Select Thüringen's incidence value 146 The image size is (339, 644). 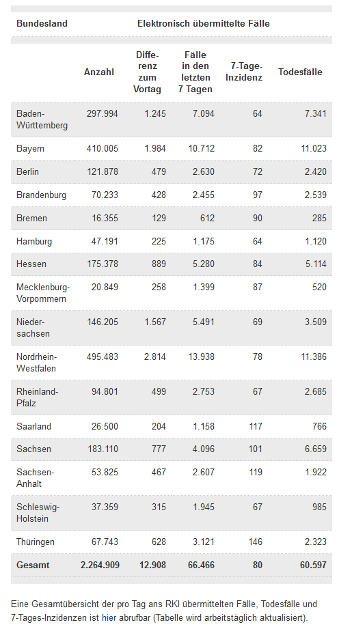255,542
